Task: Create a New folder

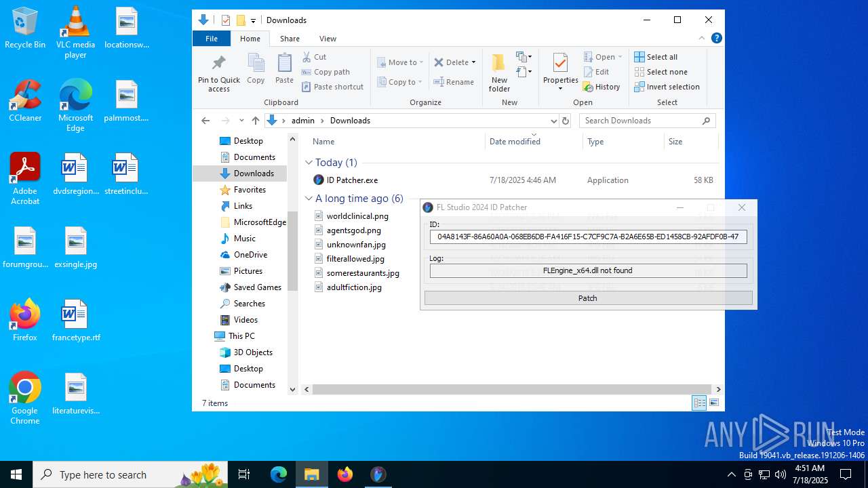Action: click(499, 73)
